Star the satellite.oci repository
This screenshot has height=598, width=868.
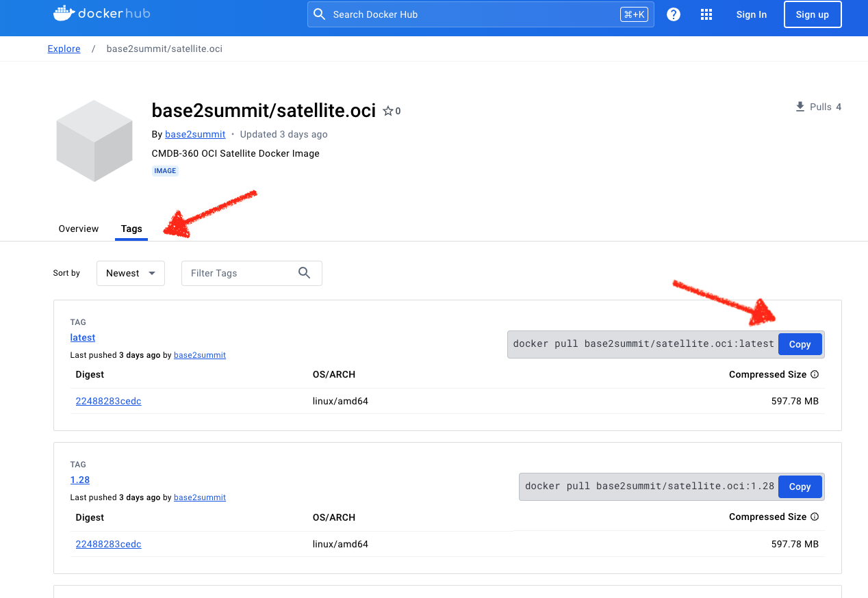[387, 111]
